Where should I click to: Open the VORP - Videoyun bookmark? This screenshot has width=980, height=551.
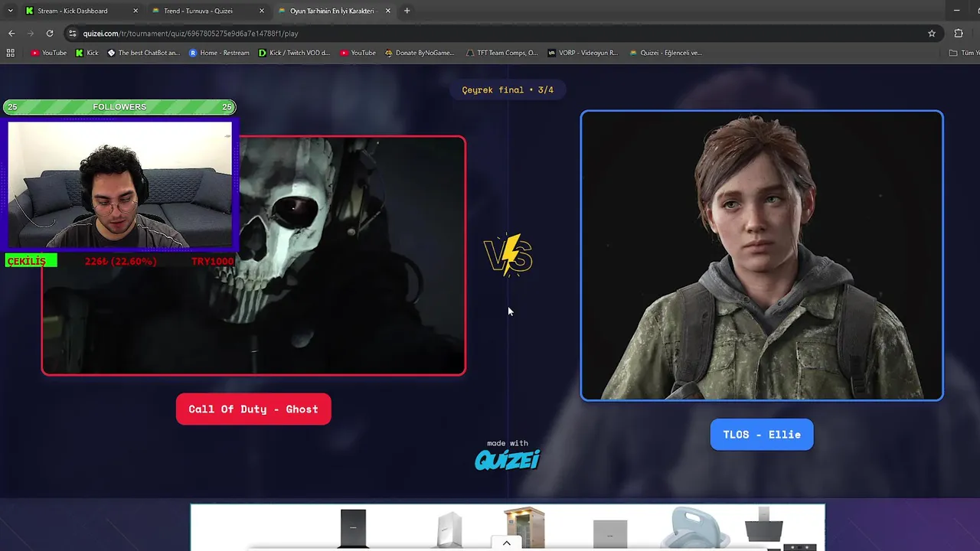[x=583, y=53]
